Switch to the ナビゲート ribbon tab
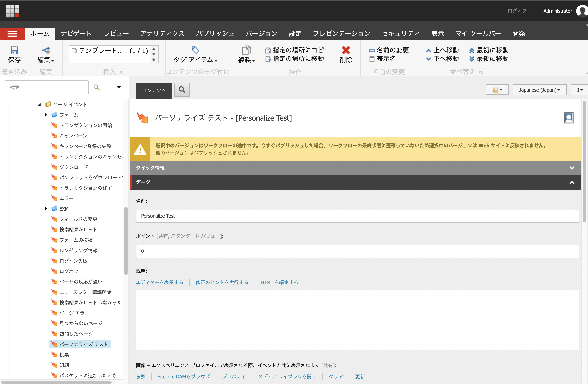 coord(76,34)
